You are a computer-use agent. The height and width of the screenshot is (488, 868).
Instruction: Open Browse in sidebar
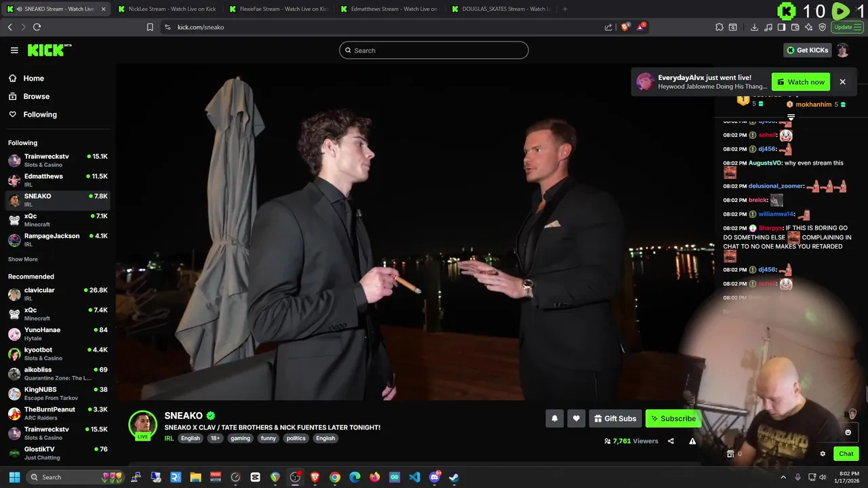pos(30,96)
